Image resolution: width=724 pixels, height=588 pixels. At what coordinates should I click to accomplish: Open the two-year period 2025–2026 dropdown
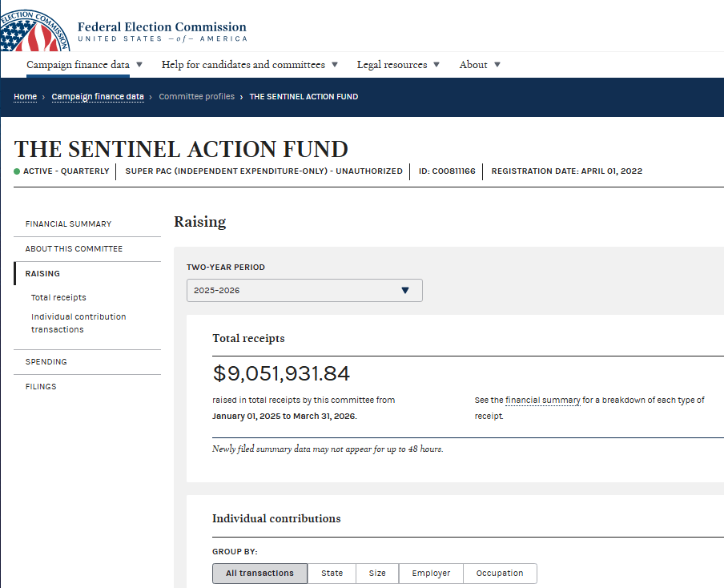pyautogui.click(x=304, y=291)
